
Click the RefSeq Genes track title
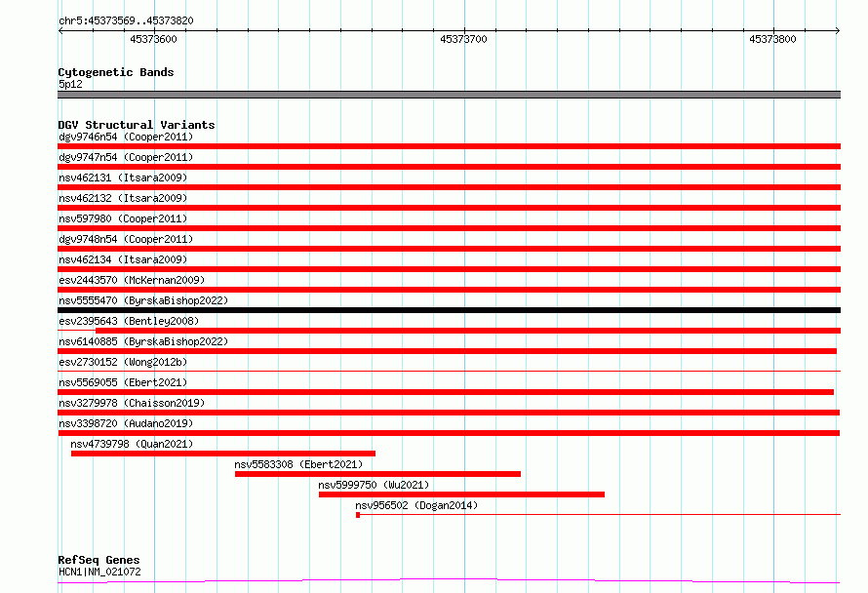click(x=99, y=561)
